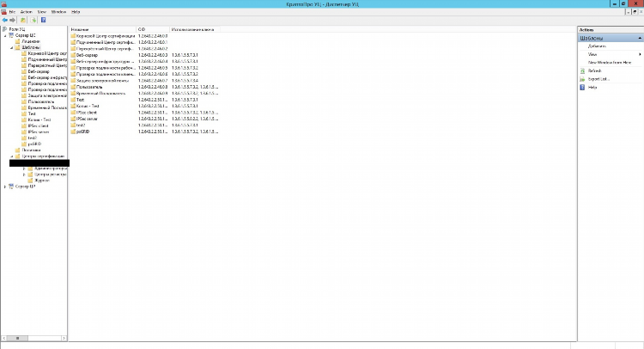Select the Сервер ЦС server icon in tree
Screen dimensions: 644x349
point(11,35)
